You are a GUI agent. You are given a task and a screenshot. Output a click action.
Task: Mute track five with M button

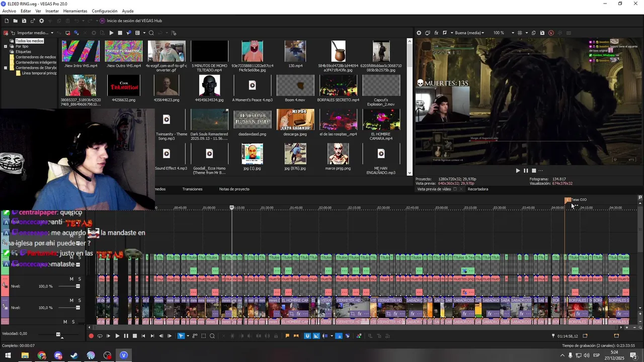(71, 300)
